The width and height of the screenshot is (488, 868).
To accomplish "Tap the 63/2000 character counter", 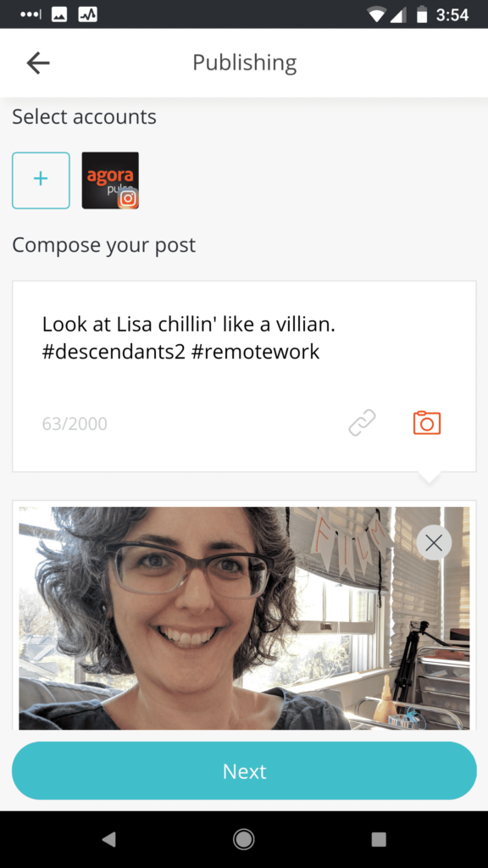I will (x=75, y=424).
